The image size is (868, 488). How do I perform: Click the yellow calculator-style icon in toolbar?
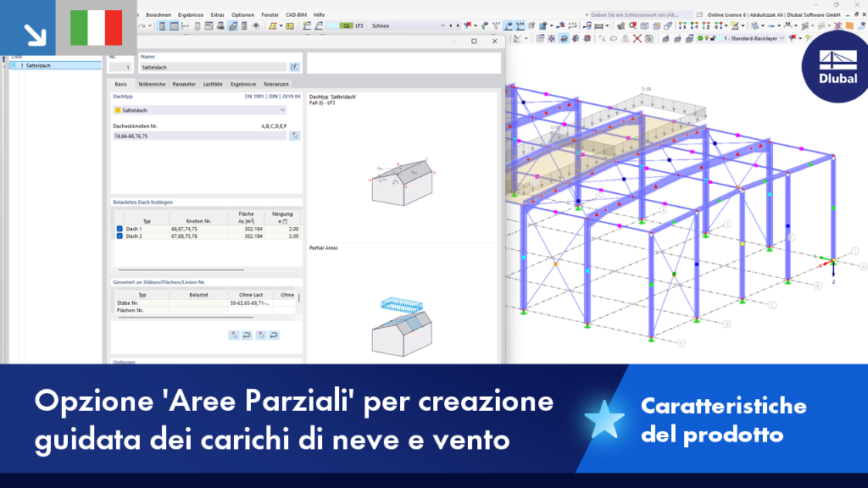pyautogui.click(x=290, y=25)
